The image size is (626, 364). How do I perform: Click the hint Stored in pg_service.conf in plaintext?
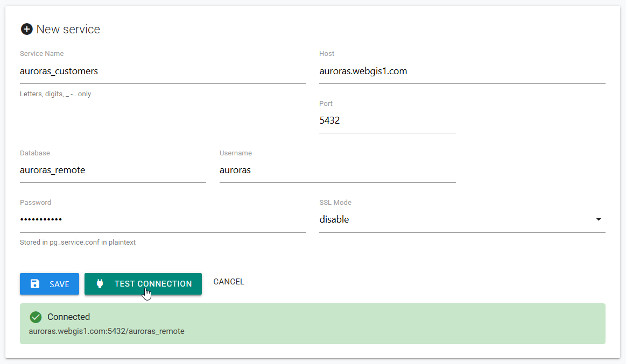(78, 242)
